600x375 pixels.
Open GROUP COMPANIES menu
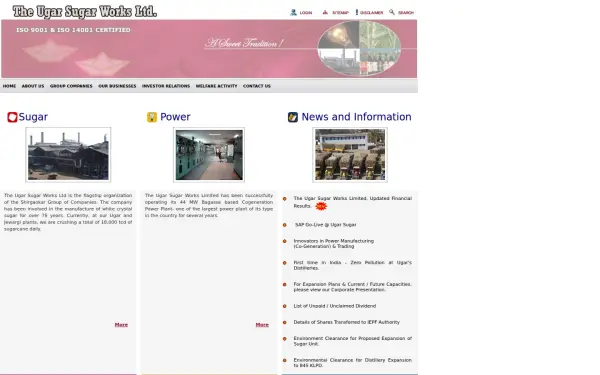[71, 86]
